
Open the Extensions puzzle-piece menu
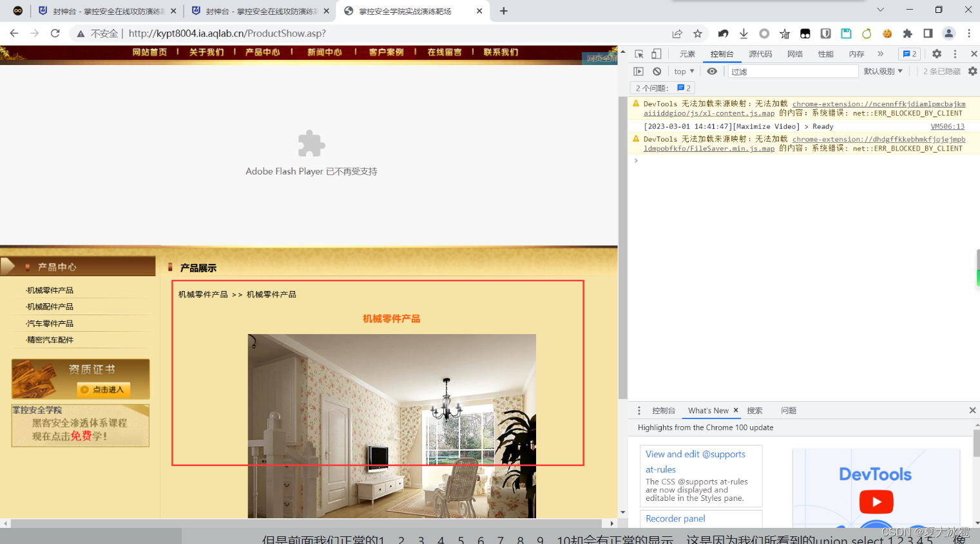[x=908, y=33]
